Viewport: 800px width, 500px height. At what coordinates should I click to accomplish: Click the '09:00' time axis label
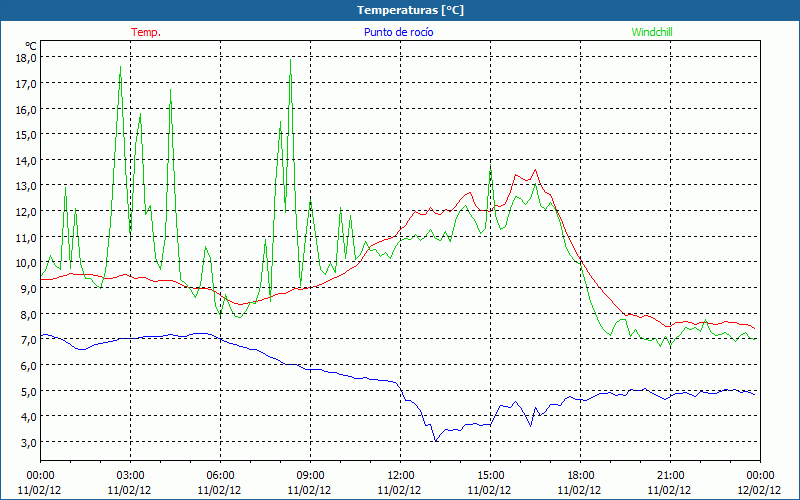pos(310,476)
